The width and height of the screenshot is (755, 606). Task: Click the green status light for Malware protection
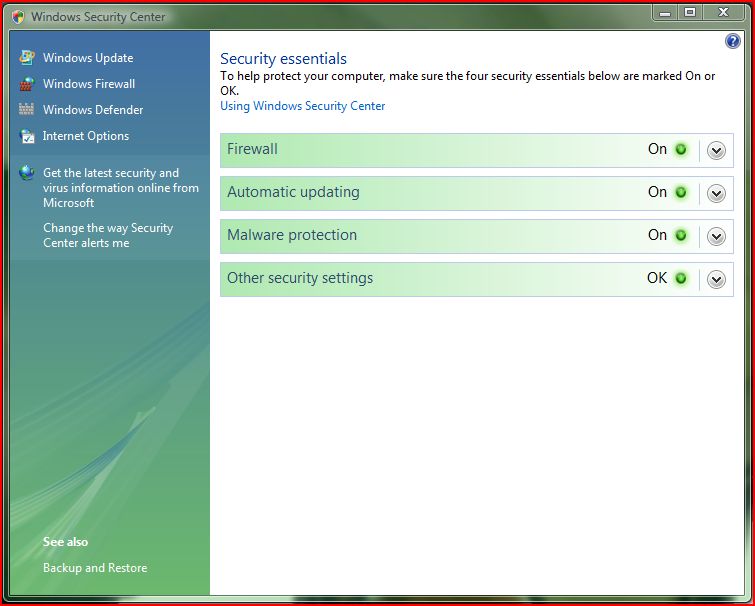point(681,235)
